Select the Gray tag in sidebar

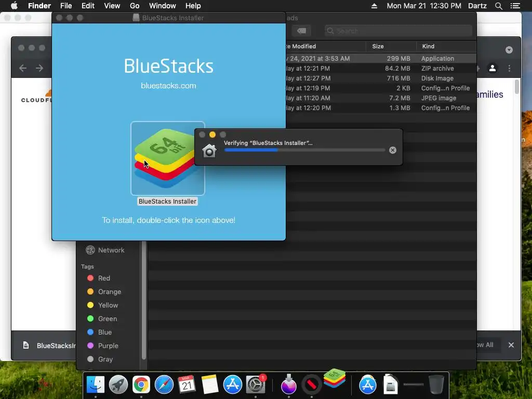(x=100, y=360)
